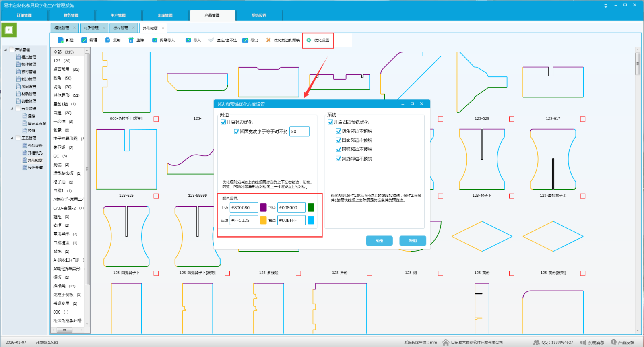Image resolution: width=644 pixels, height=347 pixels.
Task: Toggle 切角邻边不预铣 checkbox
Action: (x=339, y=131)
